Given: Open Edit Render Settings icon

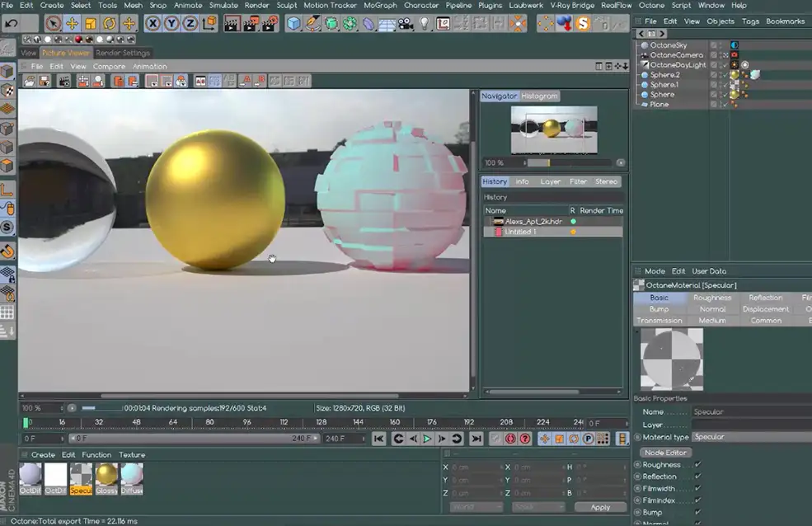Looking at the screenshot, I should point(270,23).
